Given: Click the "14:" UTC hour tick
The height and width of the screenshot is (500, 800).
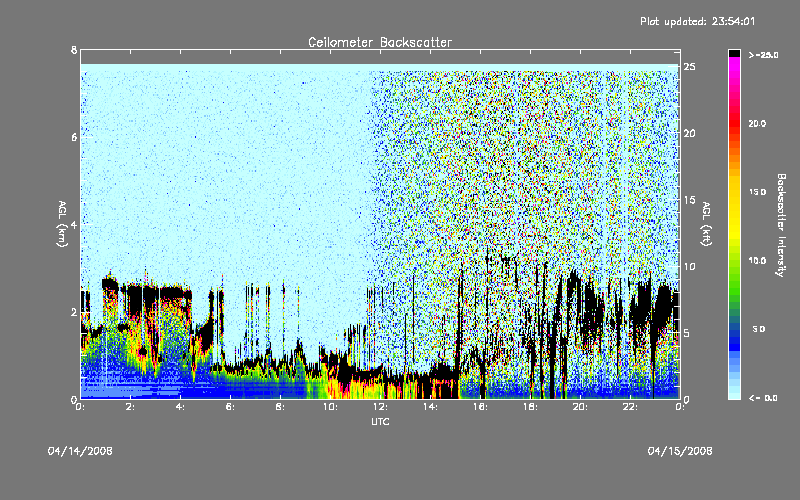Looking at the screenshot, I should click(x=430, y=407).
